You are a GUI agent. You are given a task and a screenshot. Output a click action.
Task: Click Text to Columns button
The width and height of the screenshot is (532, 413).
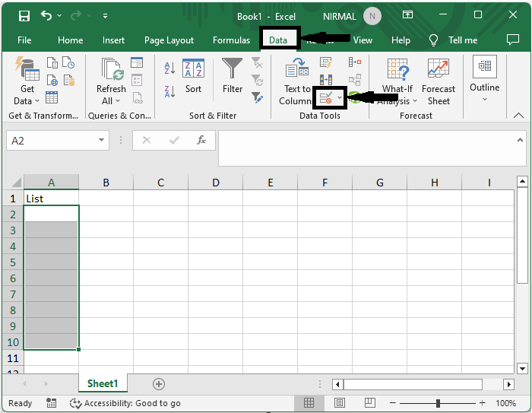pos(296,81)
